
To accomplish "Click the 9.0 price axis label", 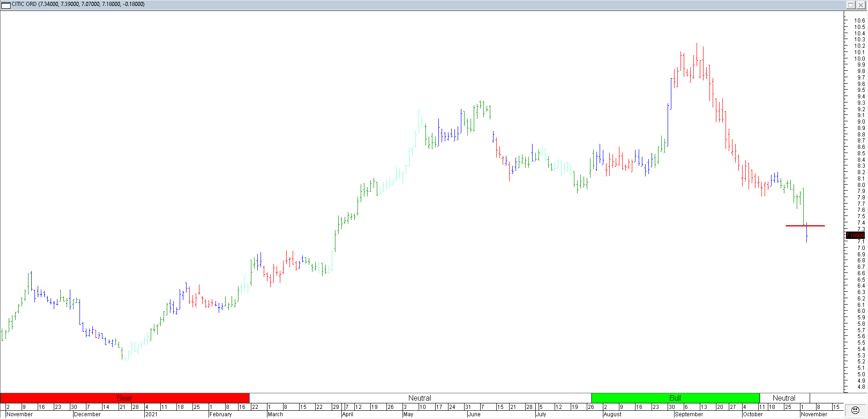I will coord(861,122).
